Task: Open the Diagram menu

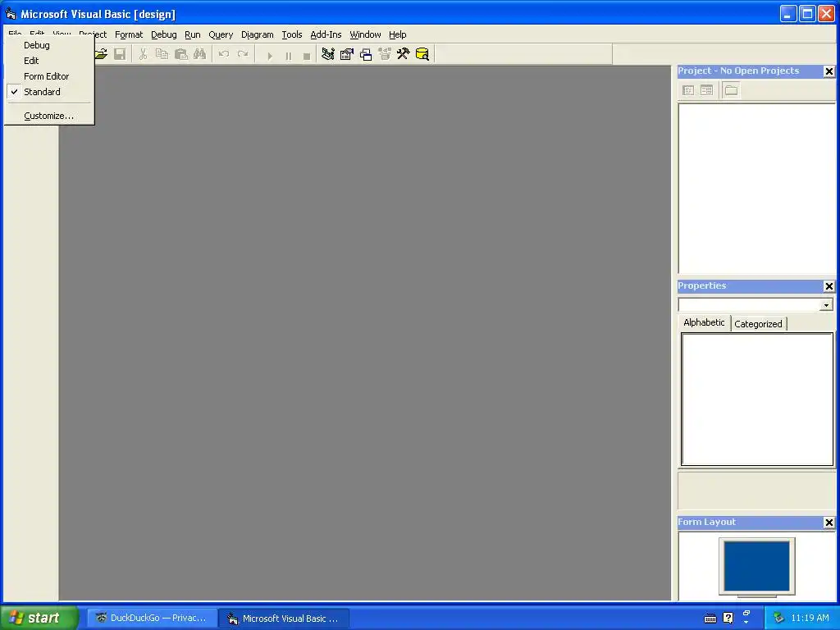Action: (257, 34)
